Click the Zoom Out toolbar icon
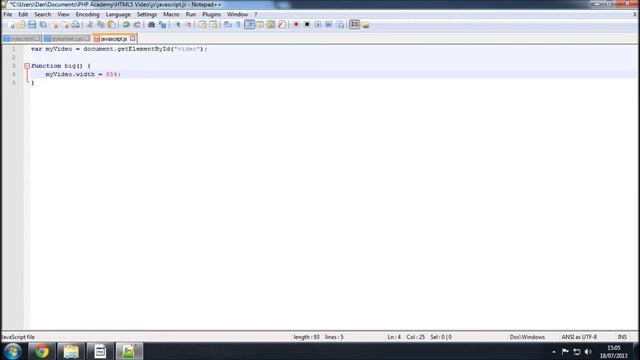The image size is (640, 360). click(189, 25)
